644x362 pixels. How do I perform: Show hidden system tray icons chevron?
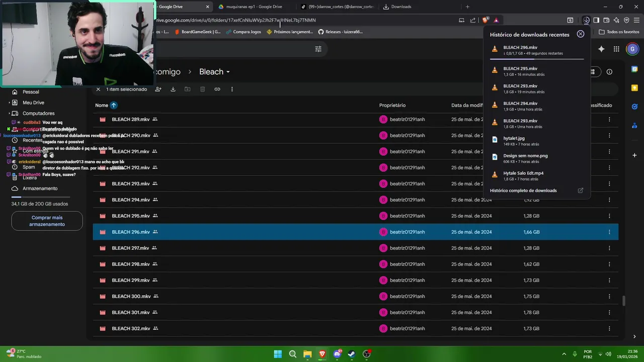tap(564, 354)
